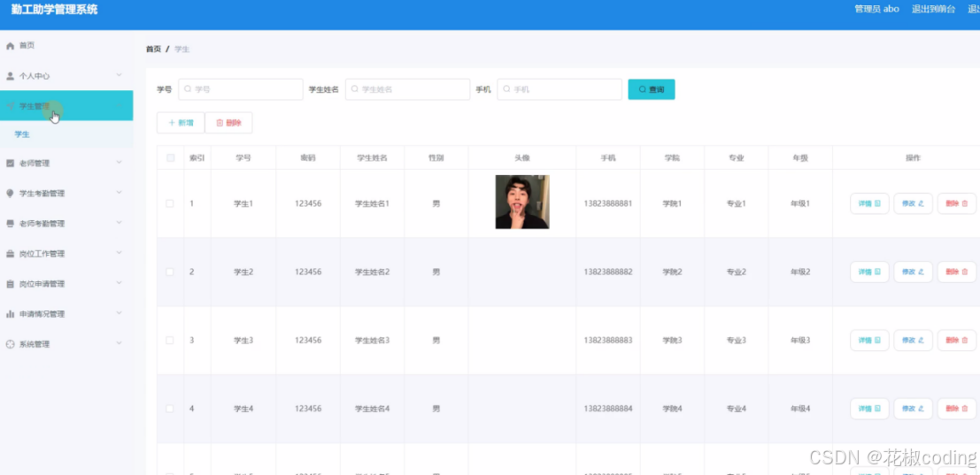
Task: Click the 头像 column header
Action: [x=522, y=158]
